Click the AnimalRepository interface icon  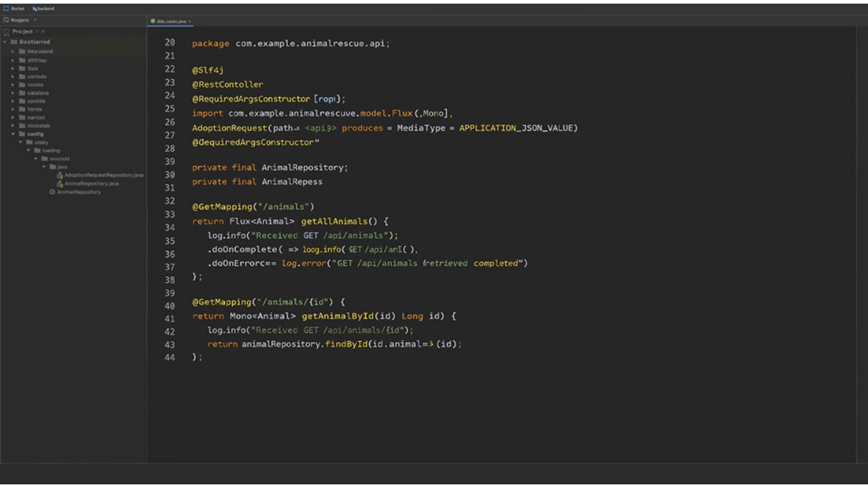pyautogui.click(x=52, y=192)
